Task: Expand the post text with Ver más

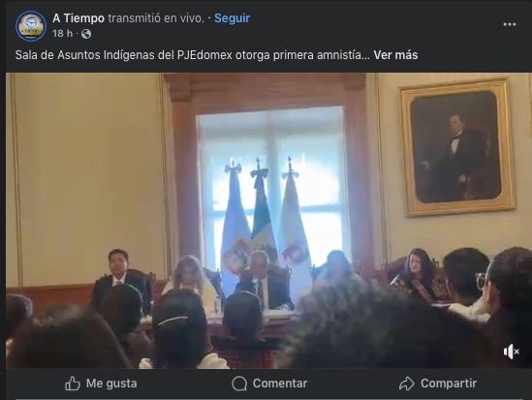Action: tap(395, 55)
